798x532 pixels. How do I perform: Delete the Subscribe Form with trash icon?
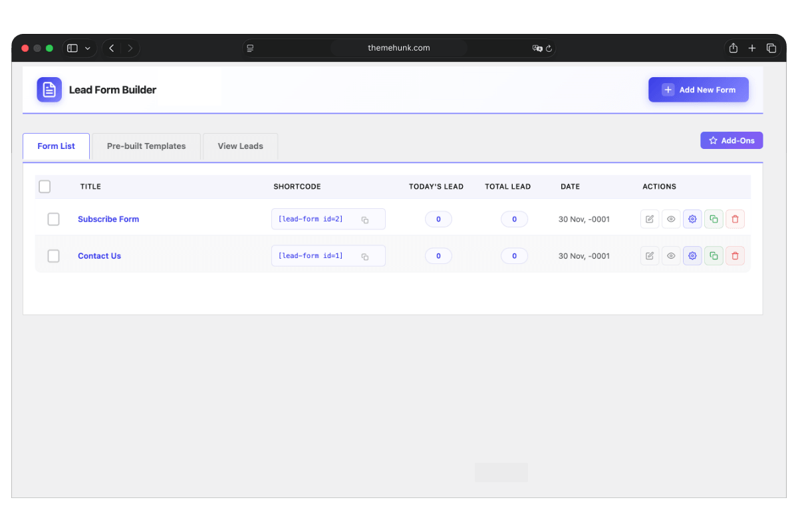click(x=735, y=219)
